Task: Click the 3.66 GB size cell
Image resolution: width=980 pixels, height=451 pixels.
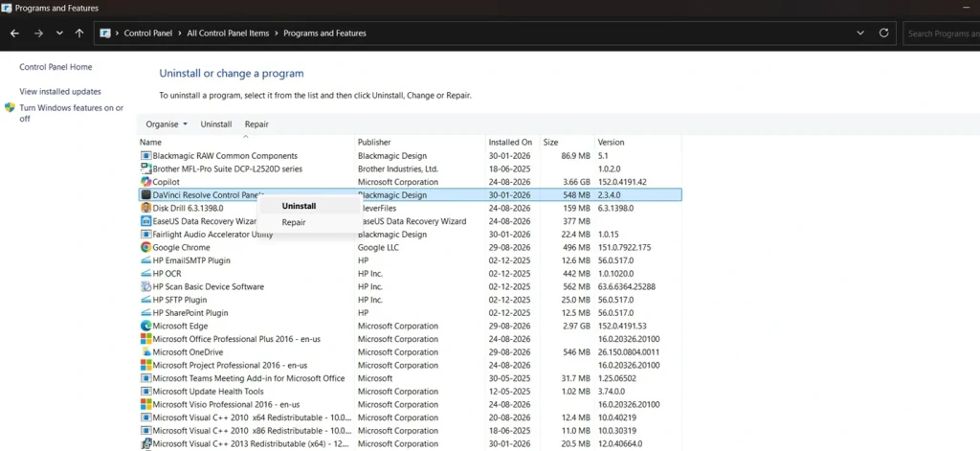Action: pos(575,182)
